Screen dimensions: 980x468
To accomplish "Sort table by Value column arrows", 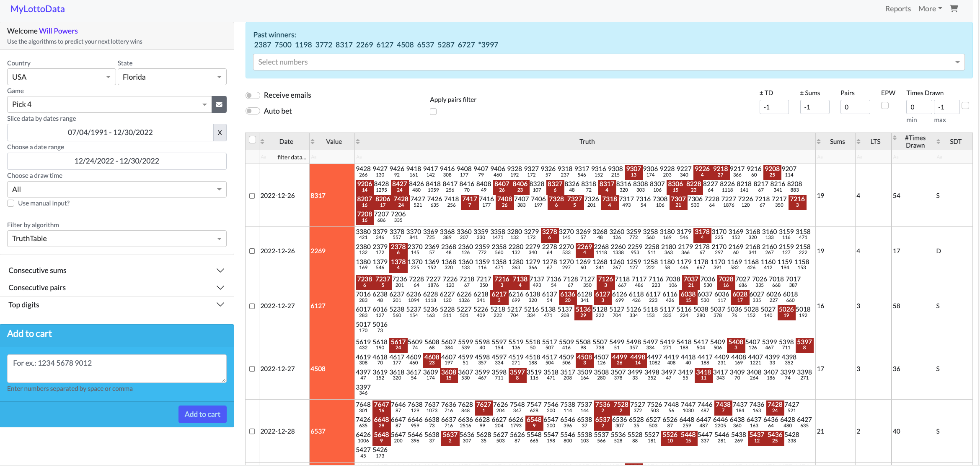I will coord(313,142).
